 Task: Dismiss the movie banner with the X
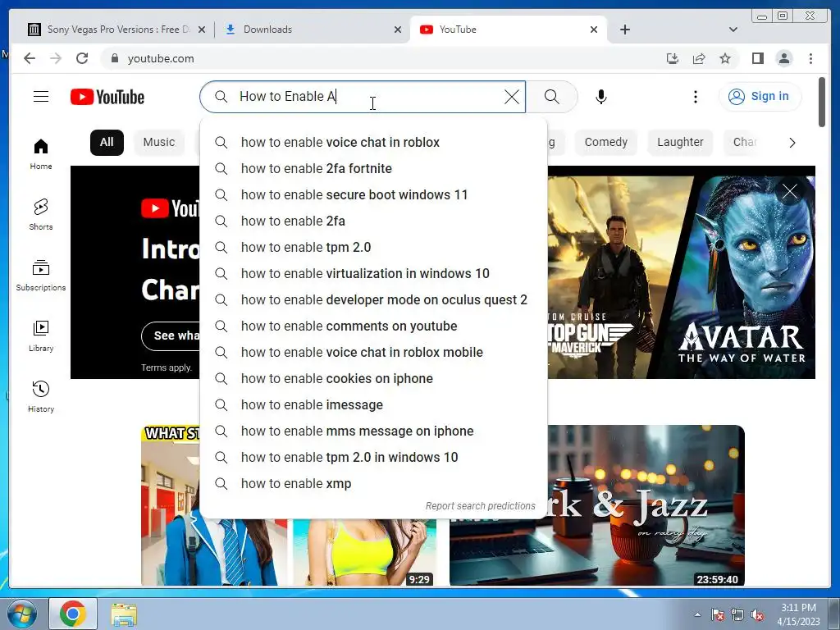coord(789,191)
